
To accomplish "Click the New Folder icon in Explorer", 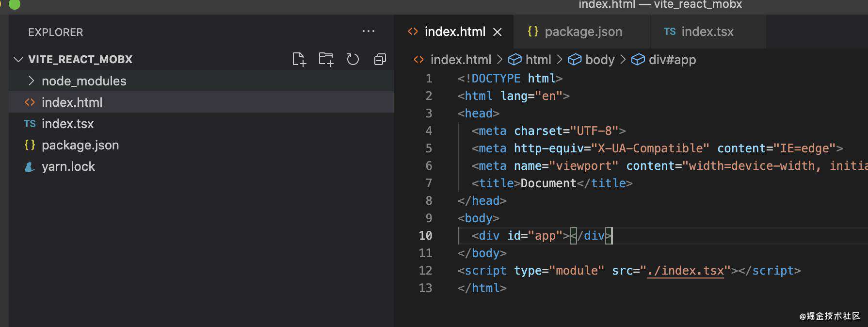I will (326, 59).
